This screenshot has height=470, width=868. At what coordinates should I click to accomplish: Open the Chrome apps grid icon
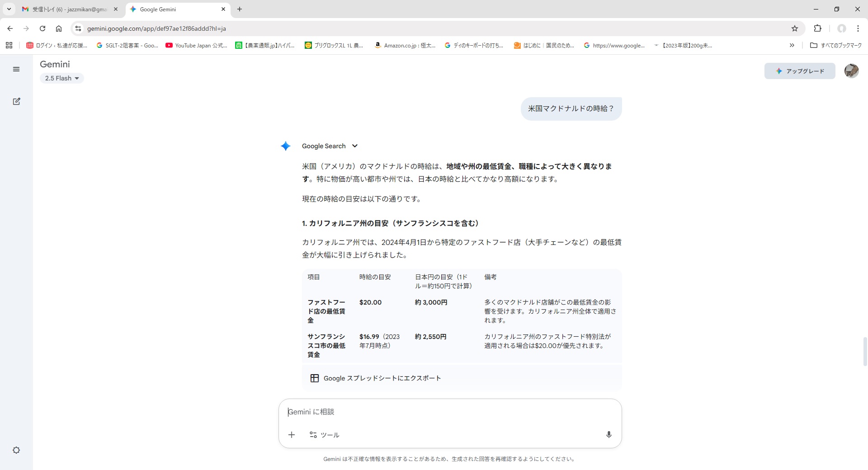click(9, 45)
